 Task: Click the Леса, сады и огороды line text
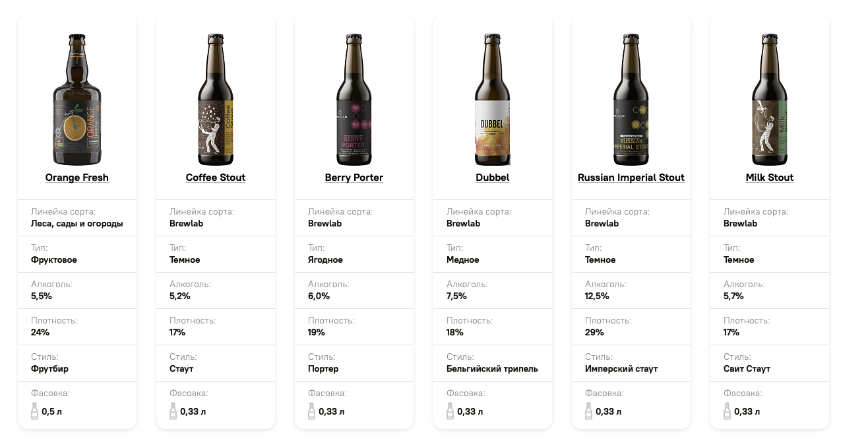click(x=77, y=224)
